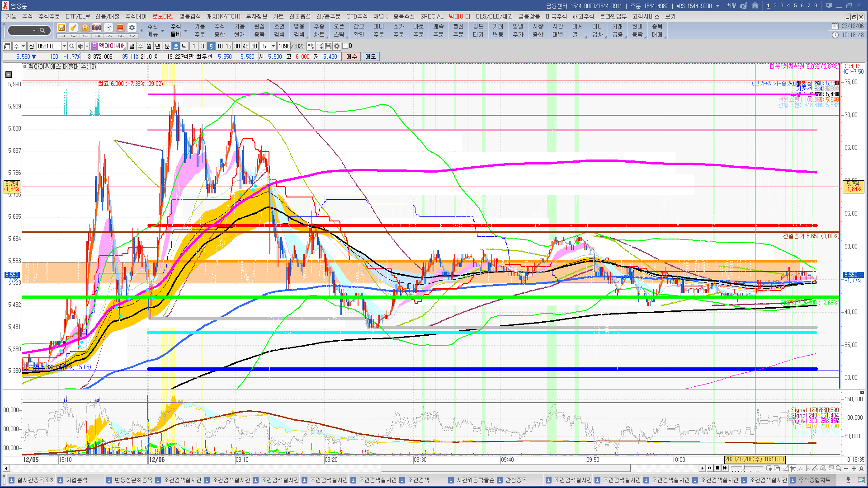The width and height of the screenshot is (868, 488).
Task: Click the chart zoom magnifier icon at bottom right
Action: 839,469
